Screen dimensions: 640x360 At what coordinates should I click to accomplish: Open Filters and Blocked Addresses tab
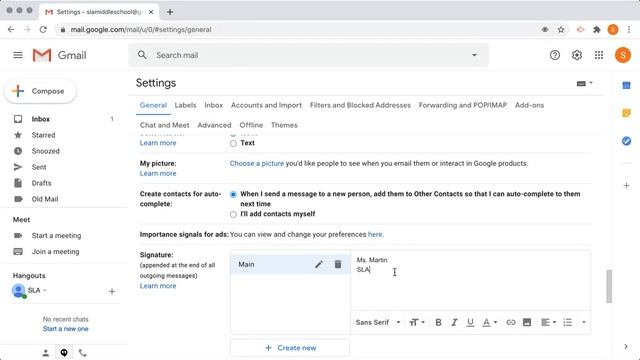(x=360, y=105)
